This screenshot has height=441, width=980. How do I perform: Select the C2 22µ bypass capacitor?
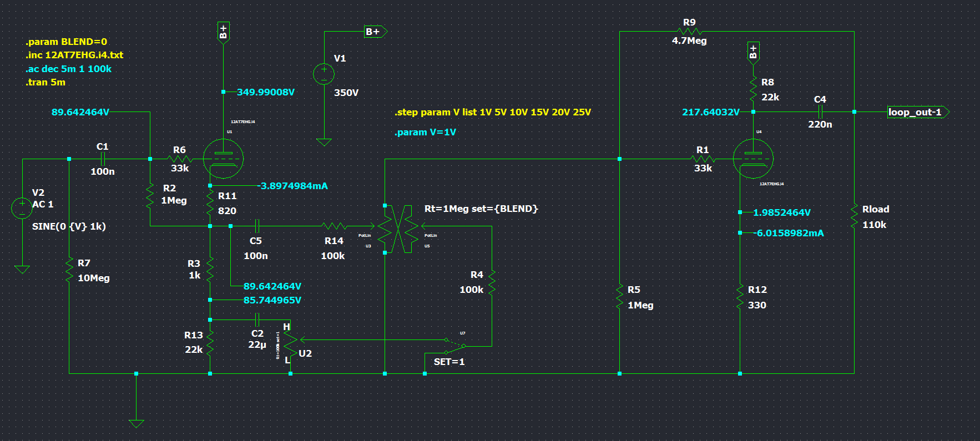[256, 320]
